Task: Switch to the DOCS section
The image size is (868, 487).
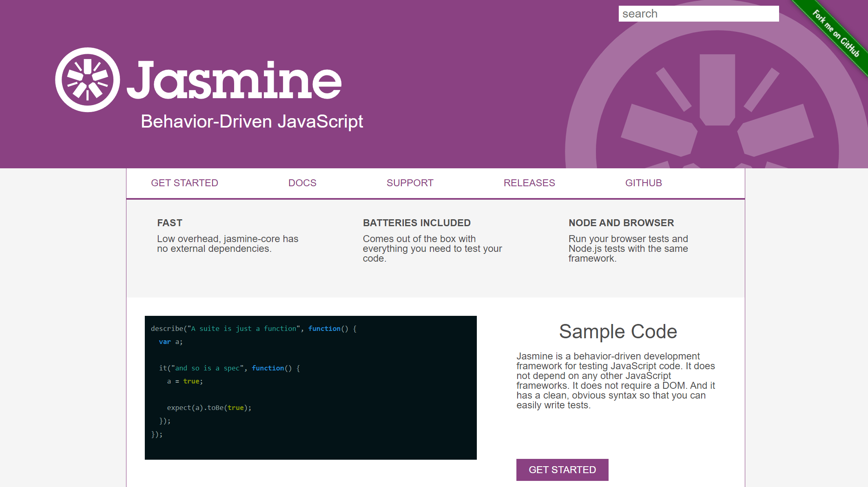Action: point(302,183)
